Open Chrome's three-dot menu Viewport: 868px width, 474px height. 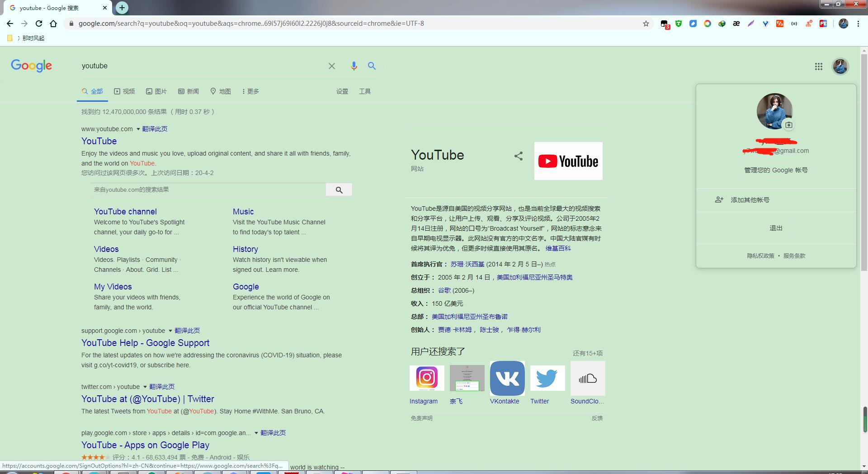[858, 23]
